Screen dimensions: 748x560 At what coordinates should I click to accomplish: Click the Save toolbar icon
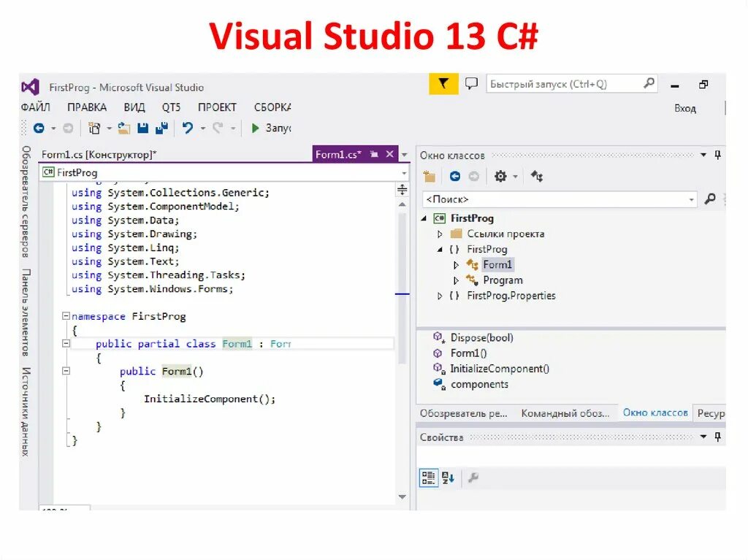[x=142, y=128]
